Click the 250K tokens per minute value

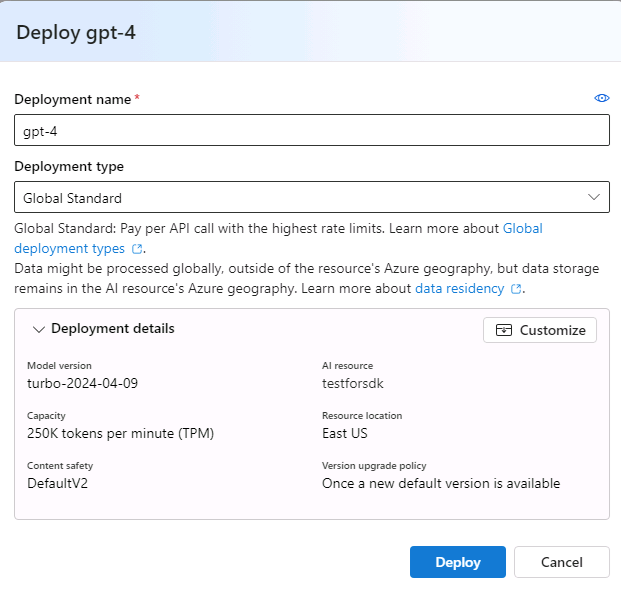(120, 433)
